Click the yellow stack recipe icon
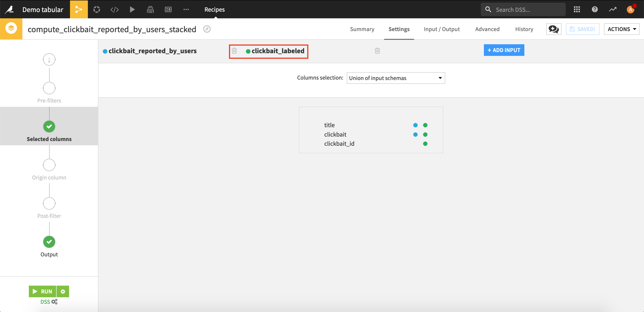This screenshot has width=644, height=312. (11, 29)
